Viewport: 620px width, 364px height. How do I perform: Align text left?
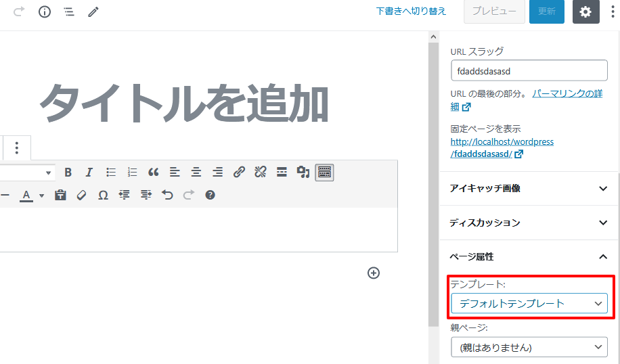[x=175, y=173]
